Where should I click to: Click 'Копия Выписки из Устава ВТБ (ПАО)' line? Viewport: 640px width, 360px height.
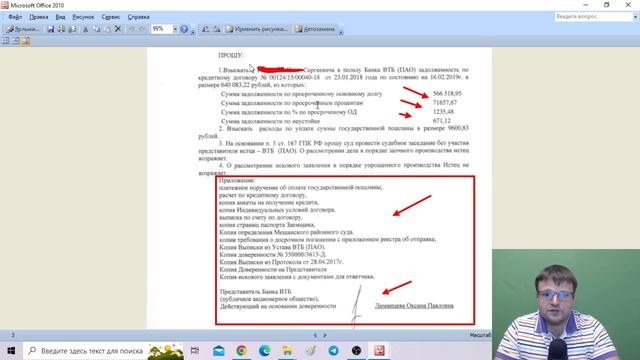[272, 247]
